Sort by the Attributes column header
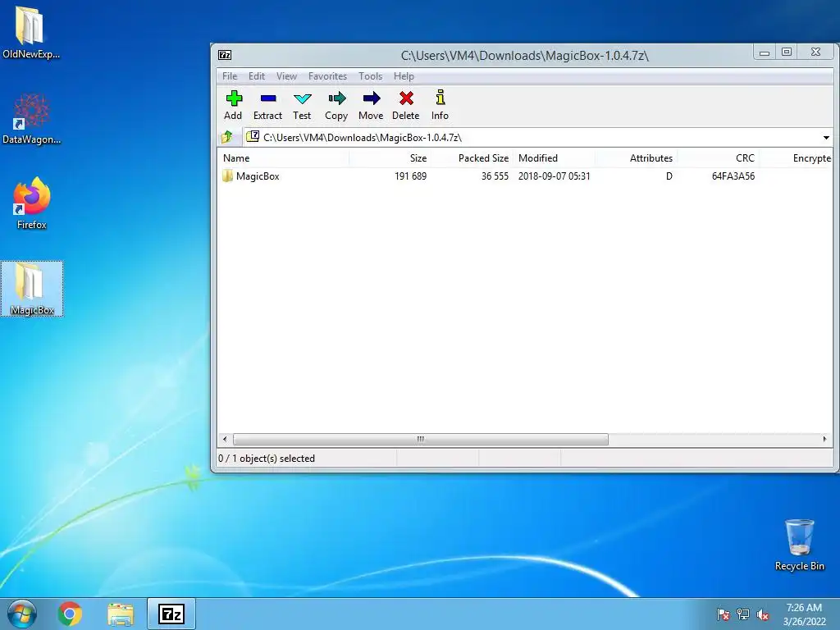This screenshot has height=630, width=840. pos(636,158)
